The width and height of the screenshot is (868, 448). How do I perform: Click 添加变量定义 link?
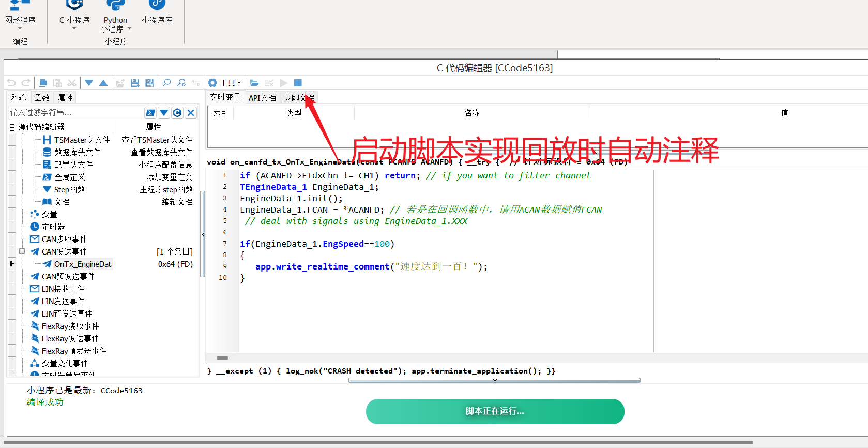170,177
